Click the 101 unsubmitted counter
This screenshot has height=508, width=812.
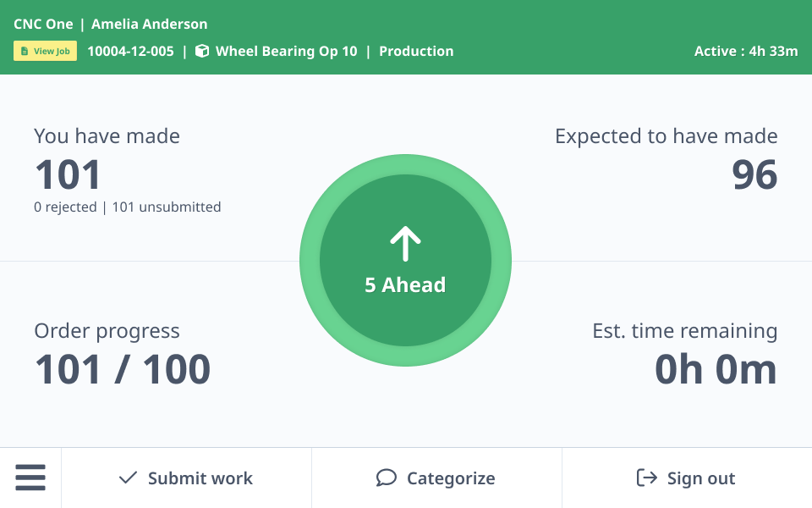coord(167,207)
